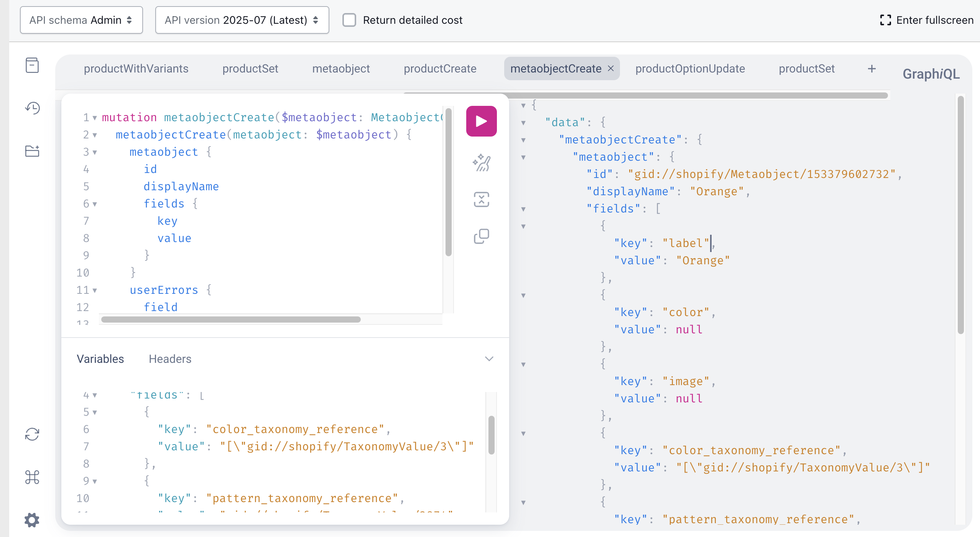The height and width of the screenshot is (537, 980).
Task: Close the metaobjectCreate tab
Action: pyautogui.click(x=611, y=68)
